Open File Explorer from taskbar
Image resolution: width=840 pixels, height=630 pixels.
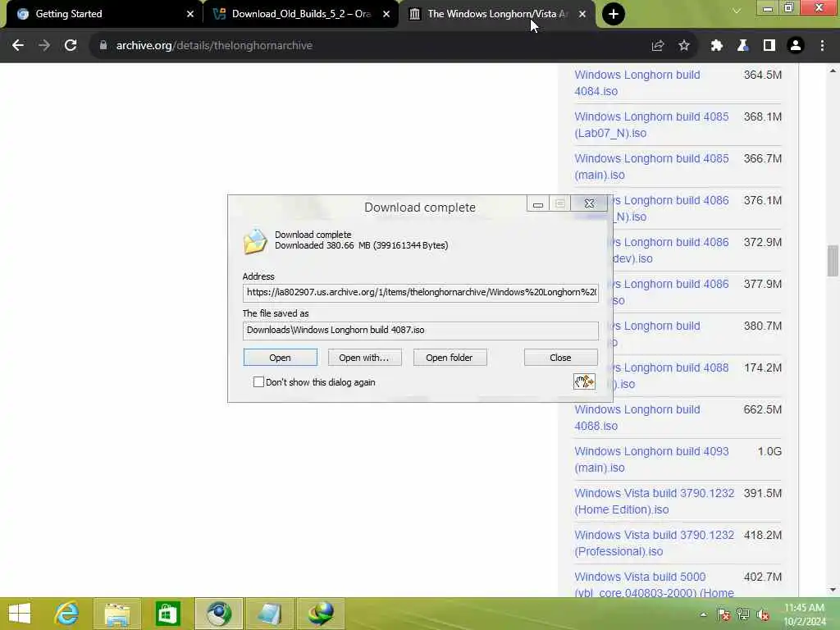(x=117, y=614)
